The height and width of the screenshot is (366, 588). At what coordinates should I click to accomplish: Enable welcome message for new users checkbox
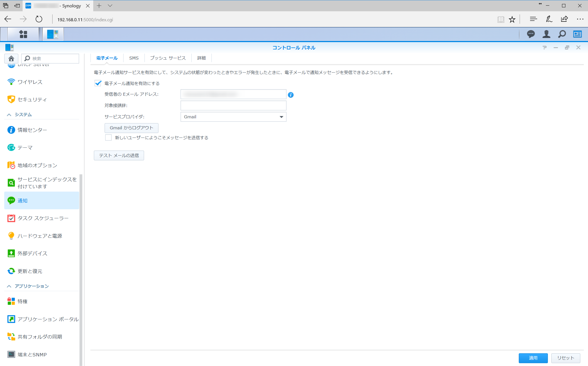(x=109, y=138)
